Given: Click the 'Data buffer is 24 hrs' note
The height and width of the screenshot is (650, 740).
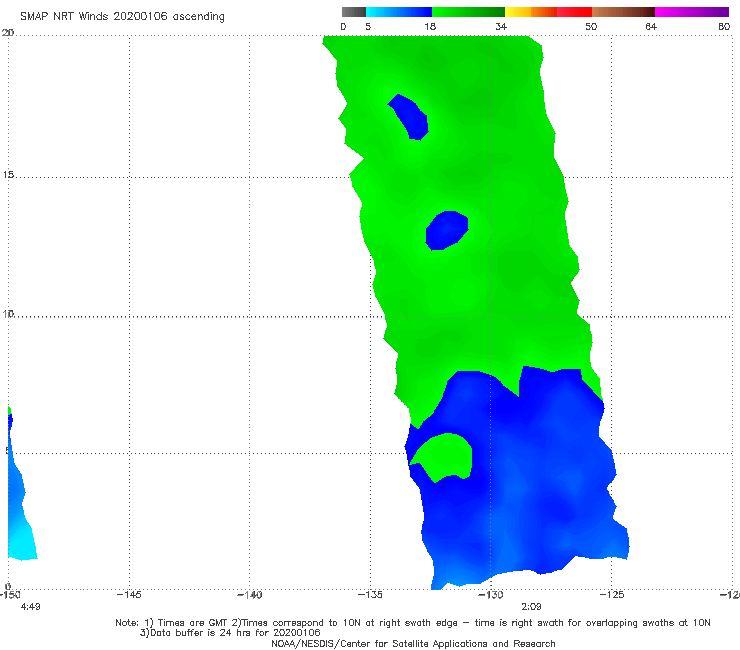Looking at the screenshot, I should pyautogui.click(x=230, y=633).
